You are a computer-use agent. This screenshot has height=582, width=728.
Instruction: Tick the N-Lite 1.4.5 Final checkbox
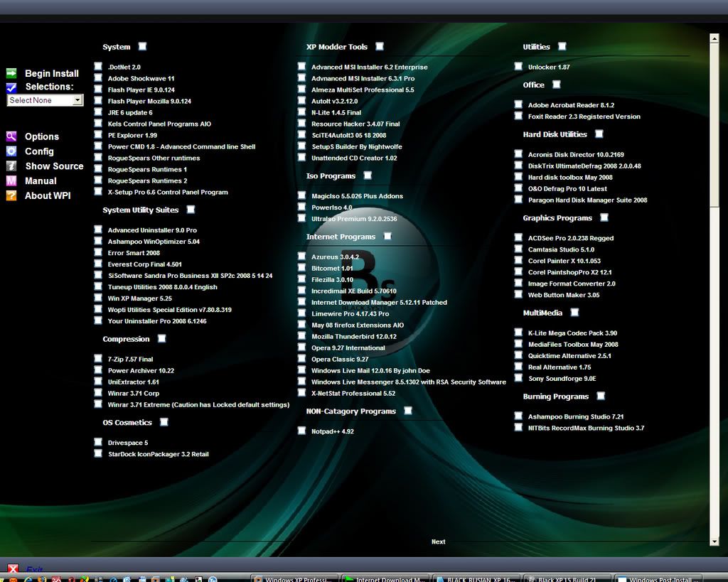pos(301,112)
